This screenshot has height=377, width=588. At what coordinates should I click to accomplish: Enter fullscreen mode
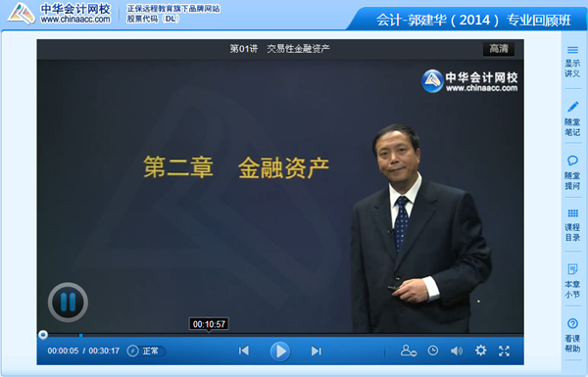point(504,351)
